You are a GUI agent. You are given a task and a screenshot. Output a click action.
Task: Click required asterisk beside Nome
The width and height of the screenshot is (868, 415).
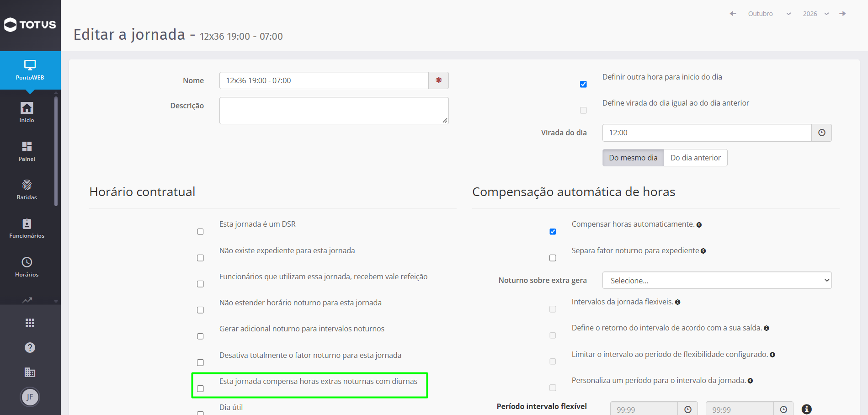439,80
